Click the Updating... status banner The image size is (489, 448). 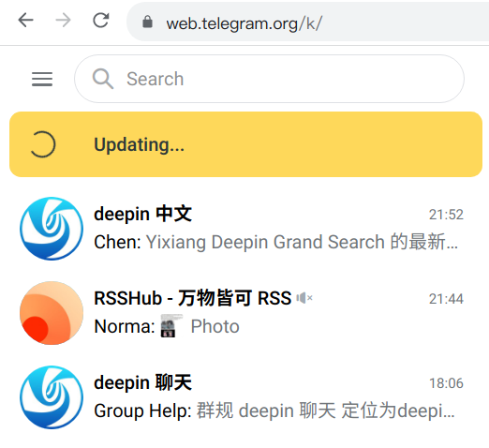pos(245,144)
